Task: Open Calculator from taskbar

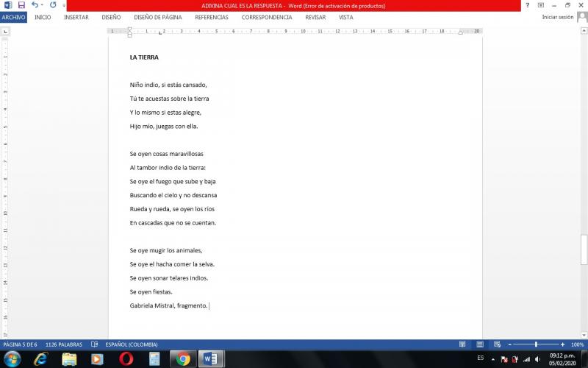Action: click(154, 359)
